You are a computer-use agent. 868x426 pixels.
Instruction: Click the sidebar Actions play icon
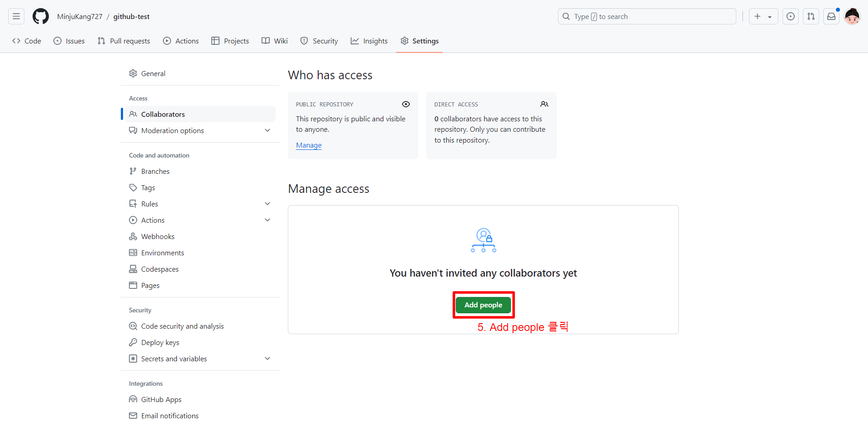pos(133,220)
